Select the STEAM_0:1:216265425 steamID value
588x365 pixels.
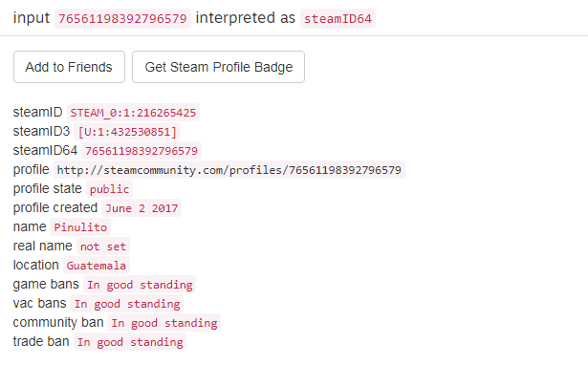(x=133, y=113)
